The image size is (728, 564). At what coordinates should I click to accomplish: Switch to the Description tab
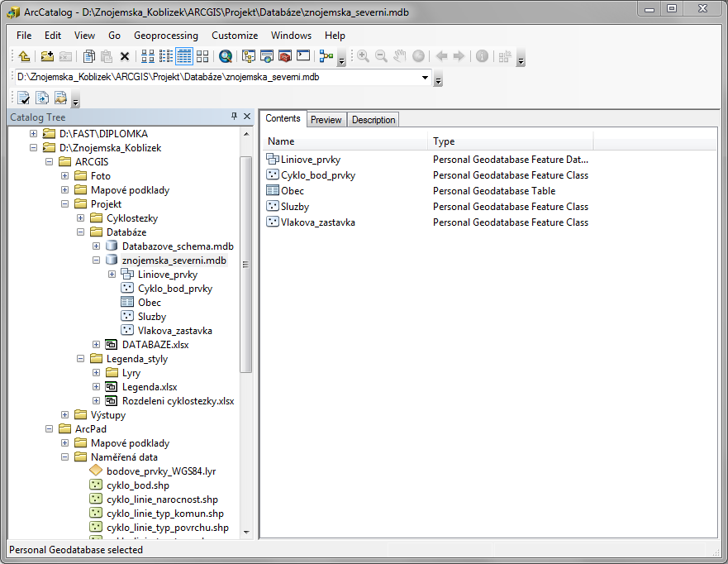pyautogui.click(x=374, y=120)
